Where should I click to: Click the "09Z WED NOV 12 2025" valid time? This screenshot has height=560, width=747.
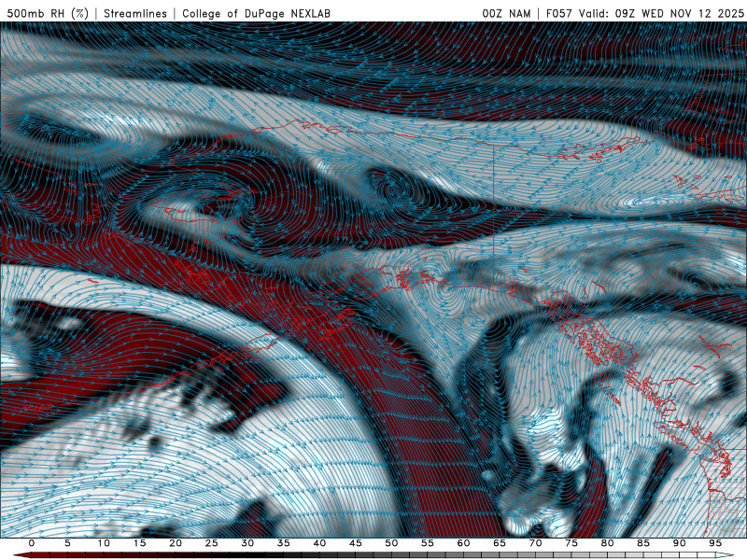point(682,13)
